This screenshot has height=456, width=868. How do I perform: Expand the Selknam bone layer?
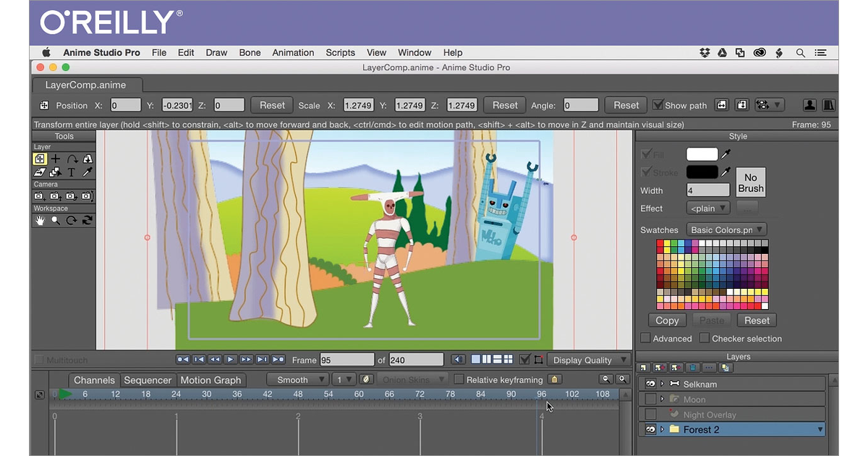[x=662, y=383]
